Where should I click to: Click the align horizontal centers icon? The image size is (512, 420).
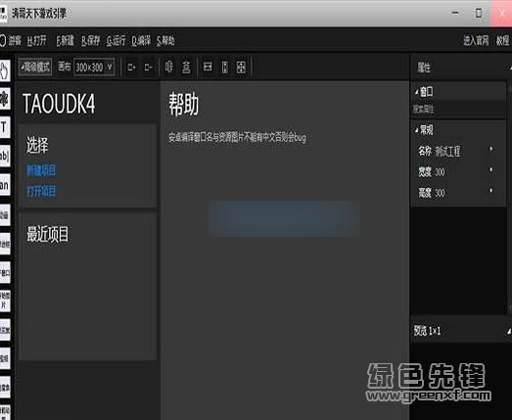pos(168,67)
